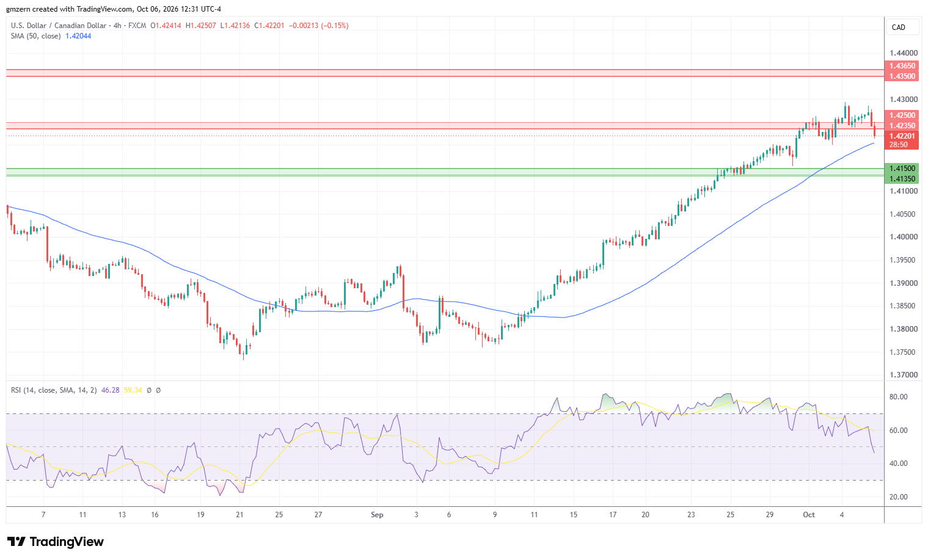
Task: Click the 21 date on the time axis
Action: click(x=239, y=515)
